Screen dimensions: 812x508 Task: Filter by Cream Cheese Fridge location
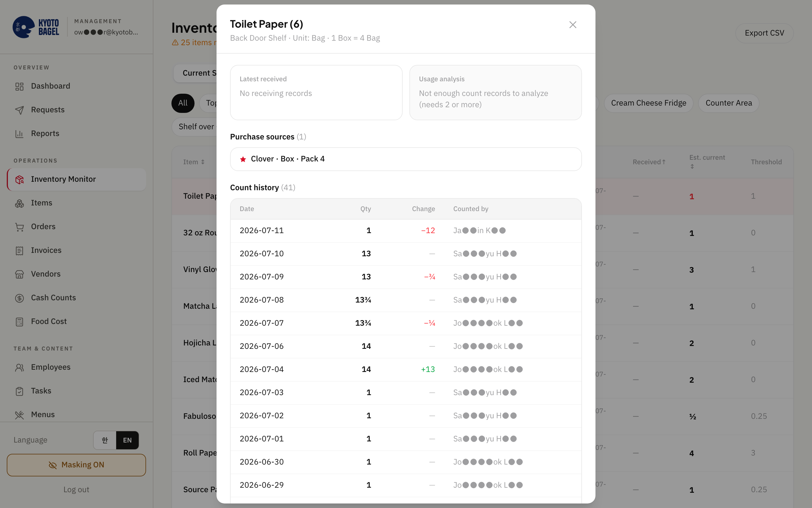point(648,103)
